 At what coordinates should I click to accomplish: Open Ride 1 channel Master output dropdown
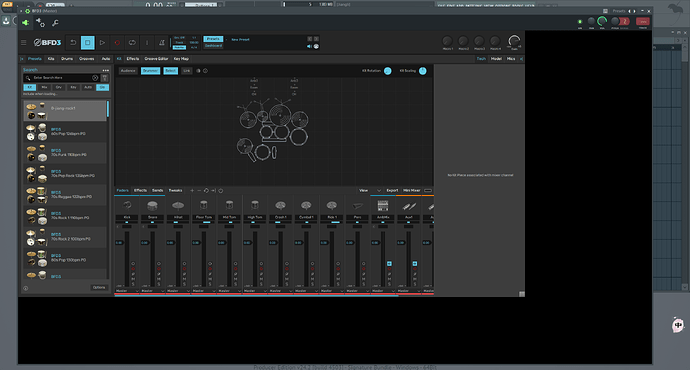pos(332,291)
